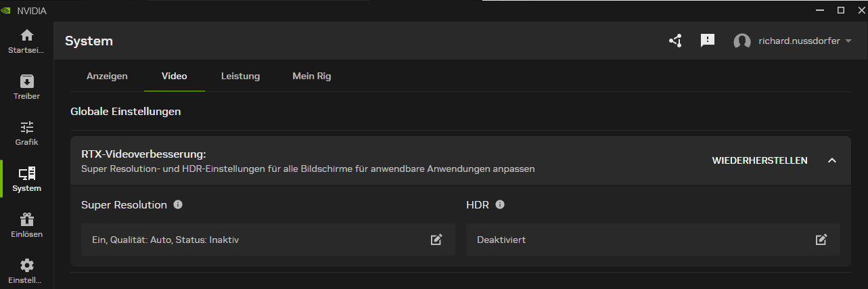Click the RTX-Videoverbesserung title text
868x289 pixels.
coord(143,154)
